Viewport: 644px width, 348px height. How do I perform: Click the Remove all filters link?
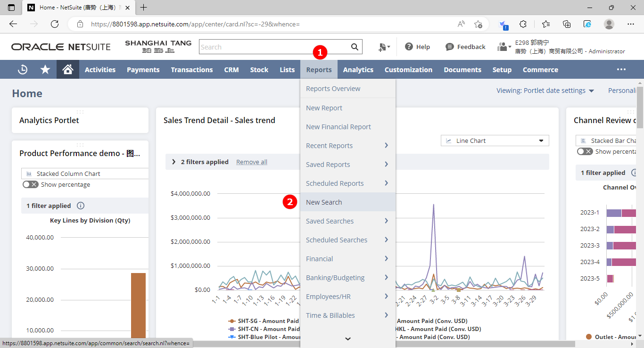click(252, 162)
